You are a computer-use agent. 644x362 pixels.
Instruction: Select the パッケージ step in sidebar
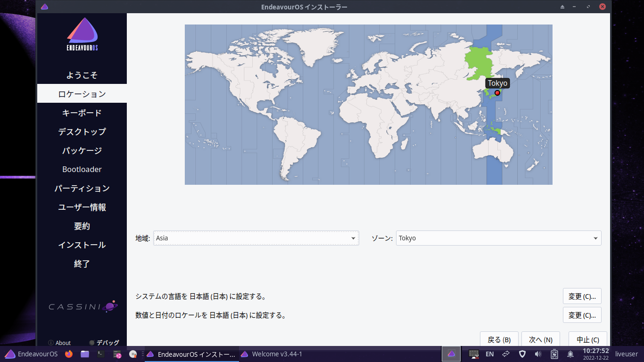[x=82, y=150]
